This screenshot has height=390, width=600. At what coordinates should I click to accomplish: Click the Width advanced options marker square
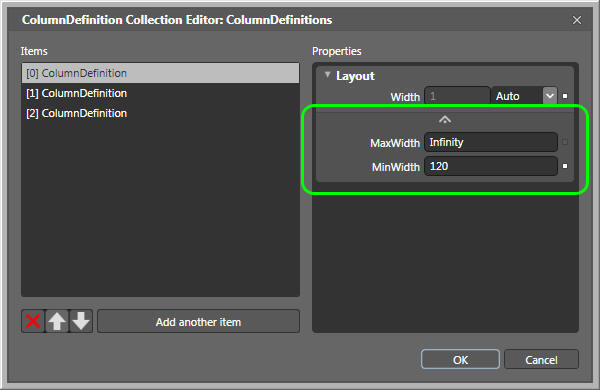(565, 96)
